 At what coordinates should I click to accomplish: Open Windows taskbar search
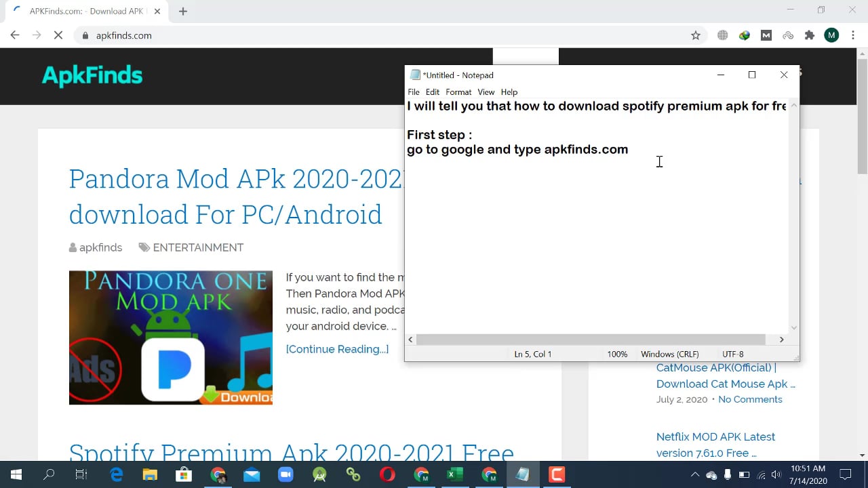[49, 474]
